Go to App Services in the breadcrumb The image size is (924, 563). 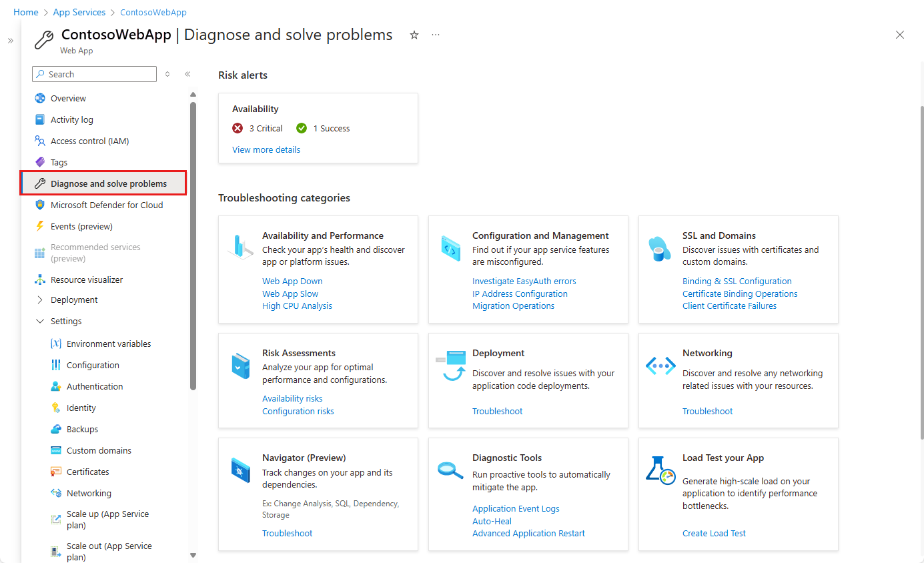point(79,12)
